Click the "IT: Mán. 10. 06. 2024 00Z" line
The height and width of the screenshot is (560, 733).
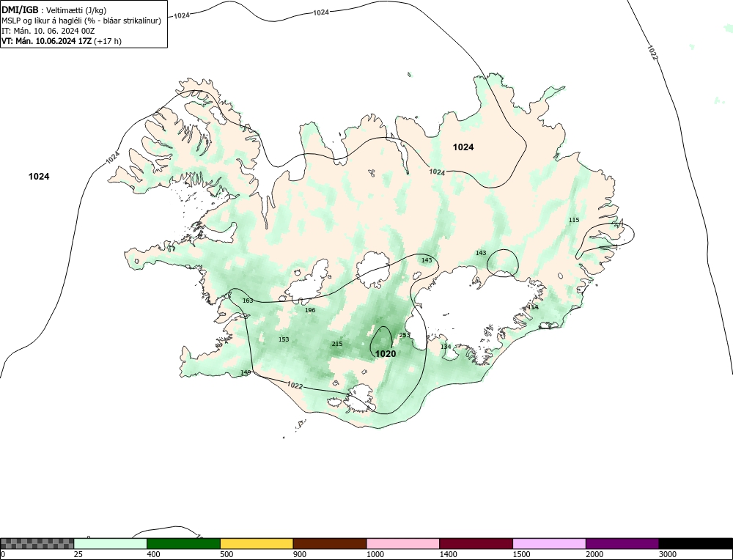[48, 31]
